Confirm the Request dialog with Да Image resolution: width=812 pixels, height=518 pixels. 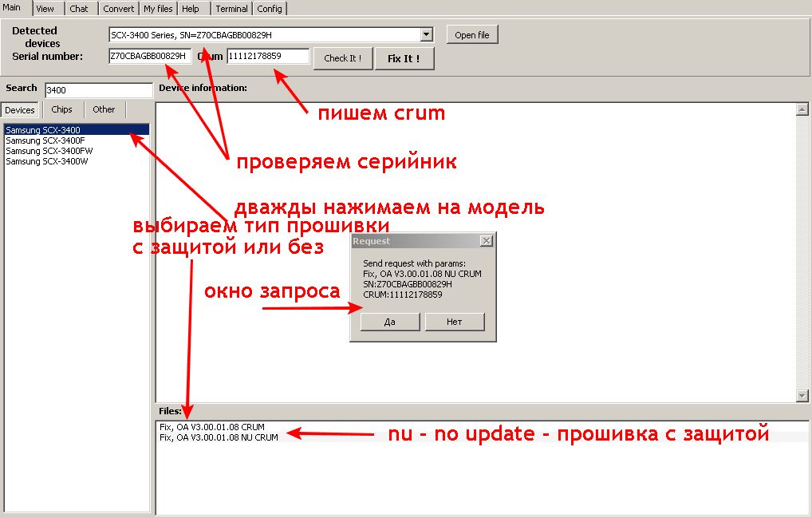(390, 322)
